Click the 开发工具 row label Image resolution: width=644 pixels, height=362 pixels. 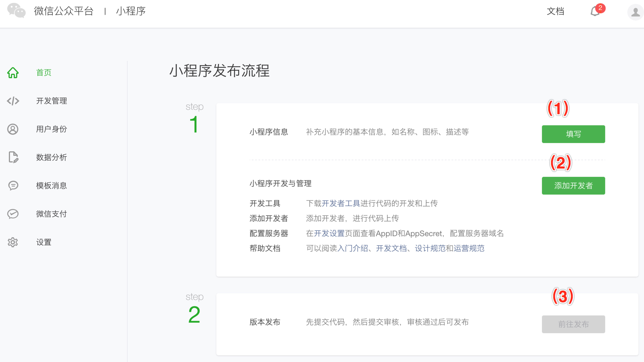265,203
